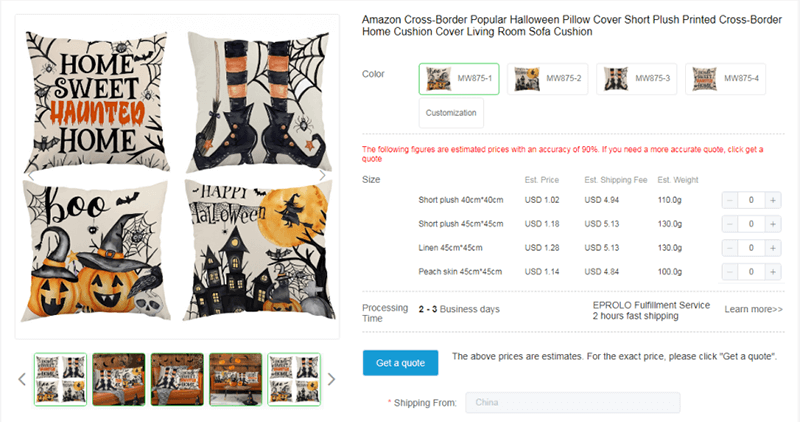Click quantity field for Linen 45cm*45cm
Viewport: 800px width, 422px height.
[751, 248]
